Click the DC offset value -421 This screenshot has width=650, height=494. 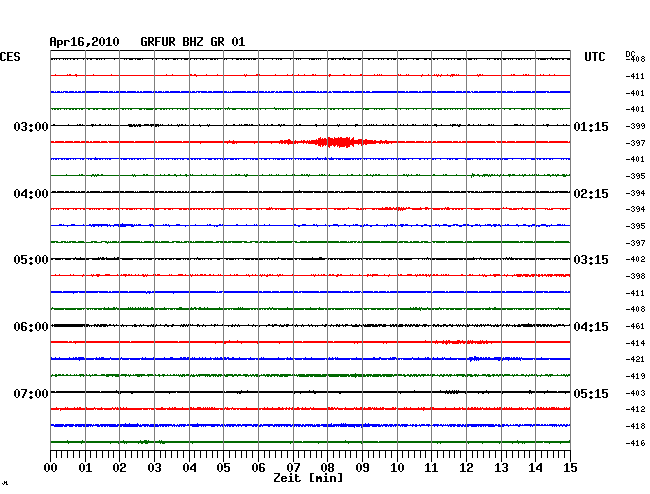pos(635,359)
